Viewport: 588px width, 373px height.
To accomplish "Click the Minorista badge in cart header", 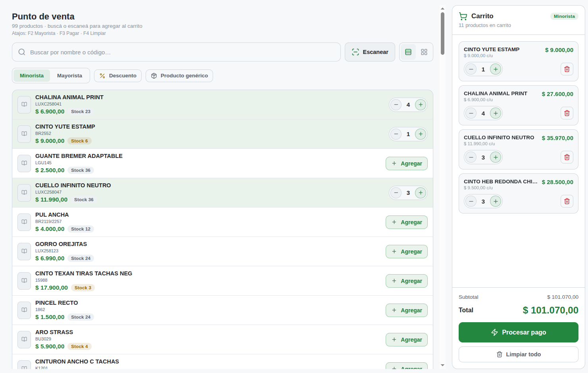I will [564, 16].
